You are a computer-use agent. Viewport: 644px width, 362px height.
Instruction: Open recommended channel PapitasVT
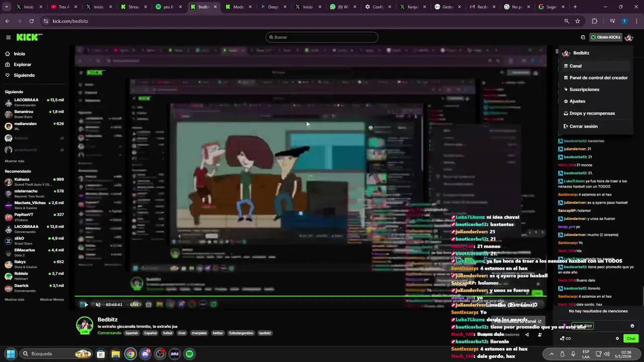click(34, 217)
